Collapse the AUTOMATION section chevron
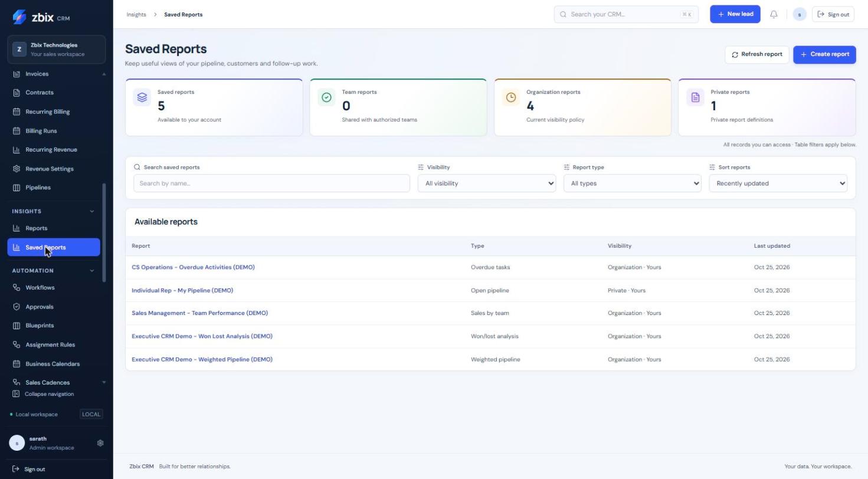 point(91,271)
